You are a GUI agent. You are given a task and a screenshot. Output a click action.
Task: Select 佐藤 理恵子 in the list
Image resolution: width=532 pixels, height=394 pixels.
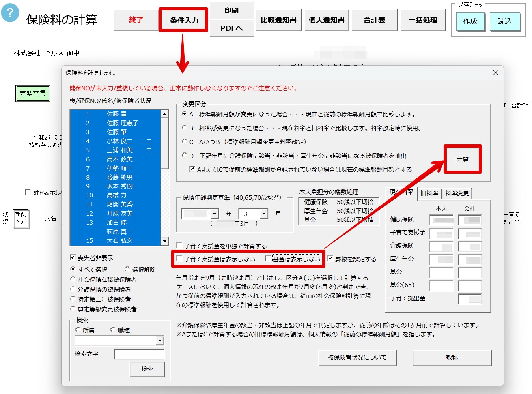(115, 123)
